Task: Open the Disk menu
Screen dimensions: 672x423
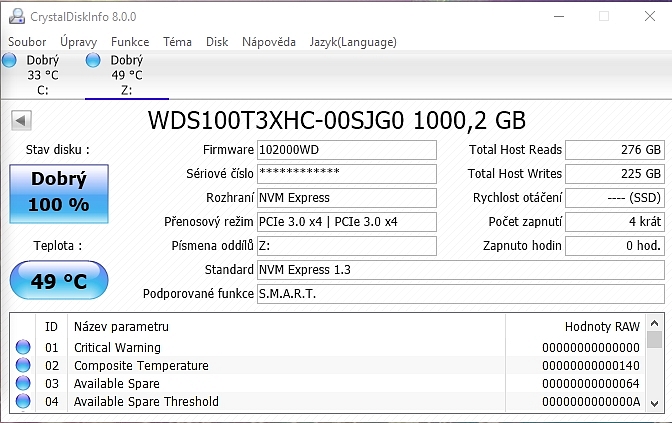Action: [217, 42]
